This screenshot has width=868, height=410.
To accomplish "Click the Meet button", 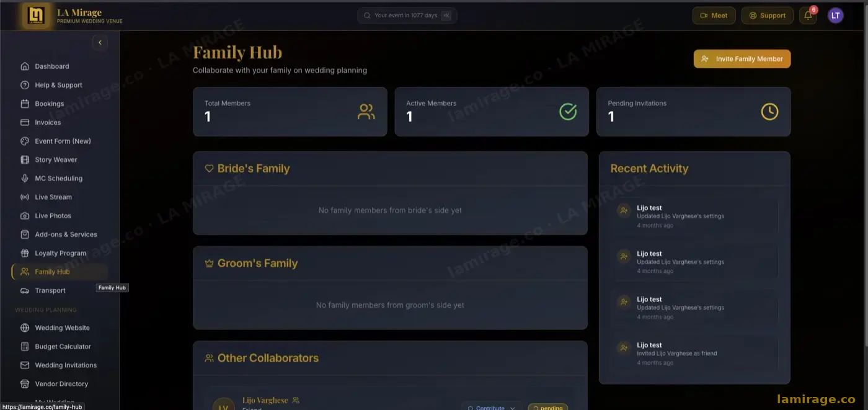I will (714, 16).
